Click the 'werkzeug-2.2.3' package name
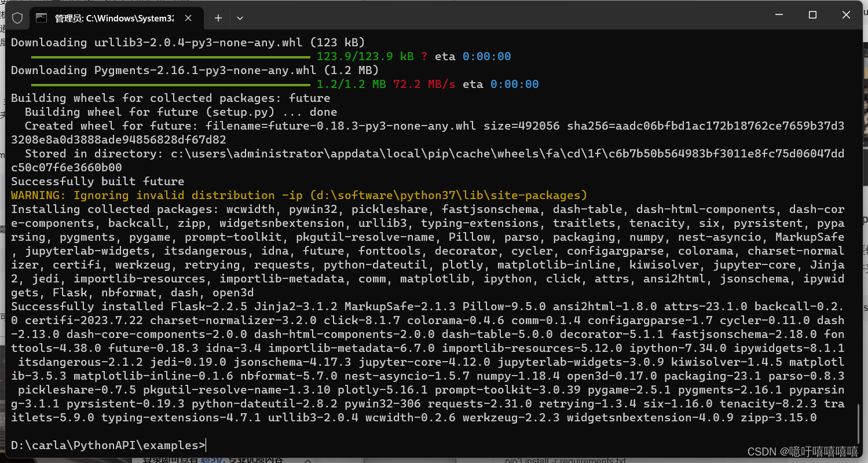This screenshot has height=463, width=868. (511, 417)
